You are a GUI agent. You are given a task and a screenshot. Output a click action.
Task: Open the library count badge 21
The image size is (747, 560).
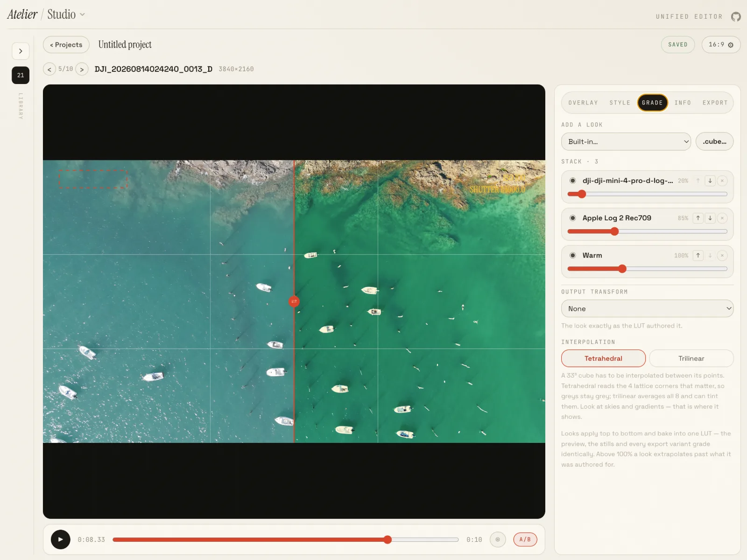[21, 75]
